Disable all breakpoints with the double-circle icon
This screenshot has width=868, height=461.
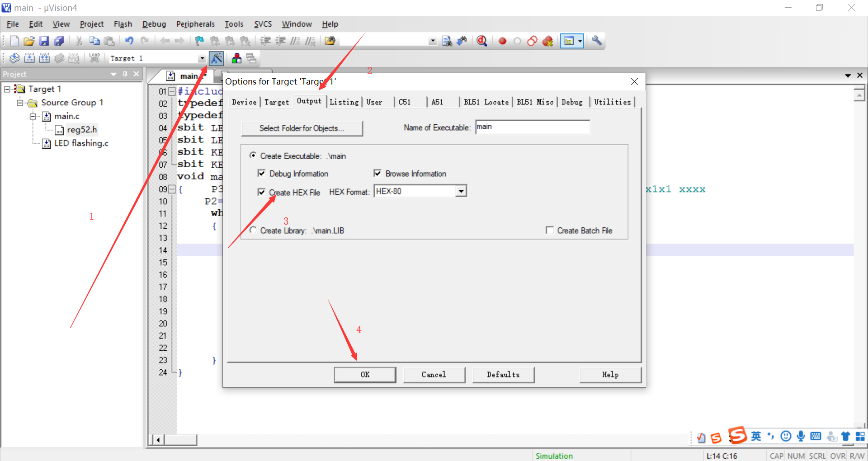532,41
